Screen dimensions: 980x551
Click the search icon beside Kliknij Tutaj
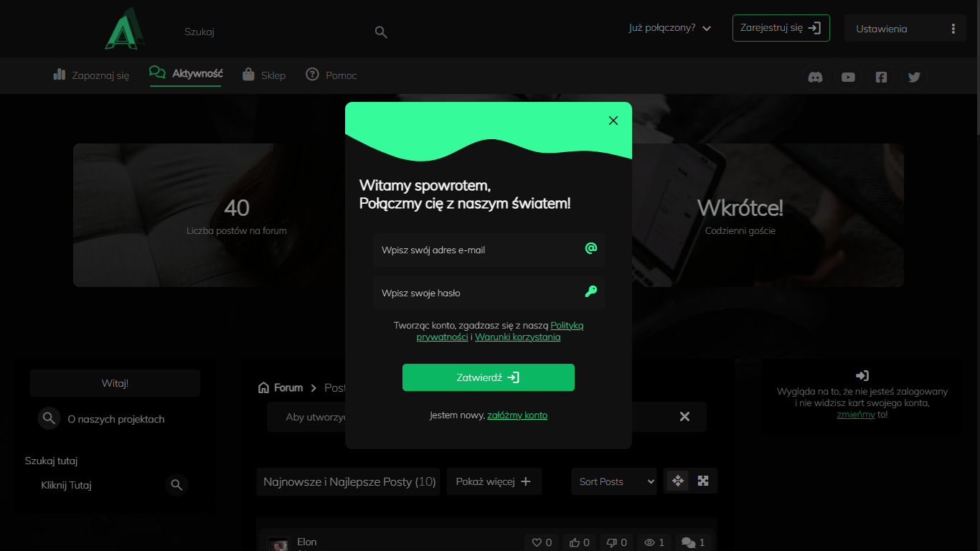pyautogui.click(x=176, y=486)
